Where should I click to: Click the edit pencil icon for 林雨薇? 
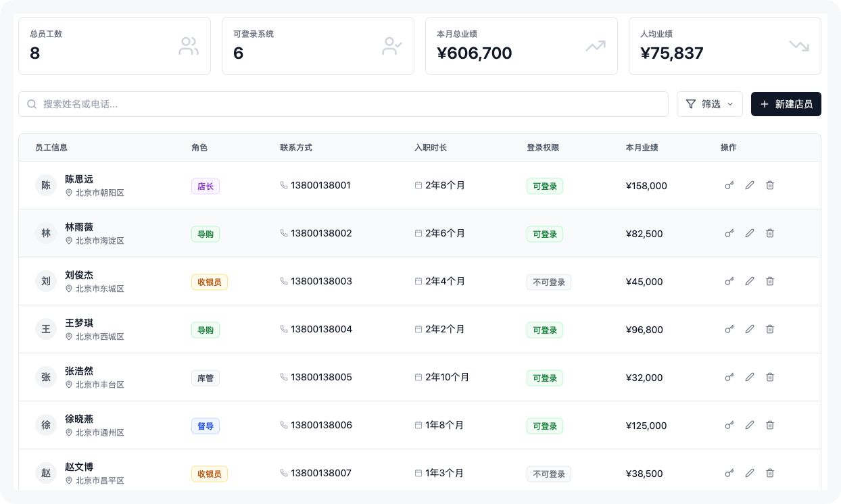point(749,233)
